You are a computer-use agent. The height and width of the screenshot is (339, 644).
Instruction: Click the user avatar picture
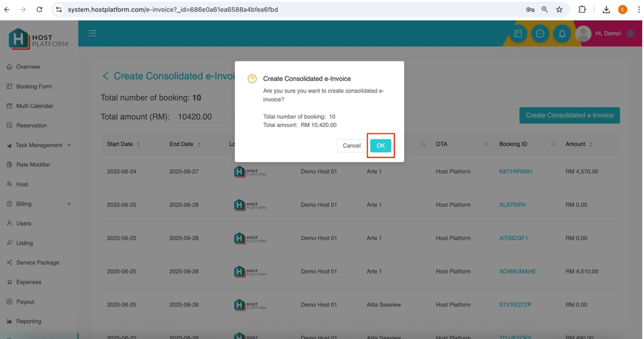pyautogui.click(x=583, y=34)
